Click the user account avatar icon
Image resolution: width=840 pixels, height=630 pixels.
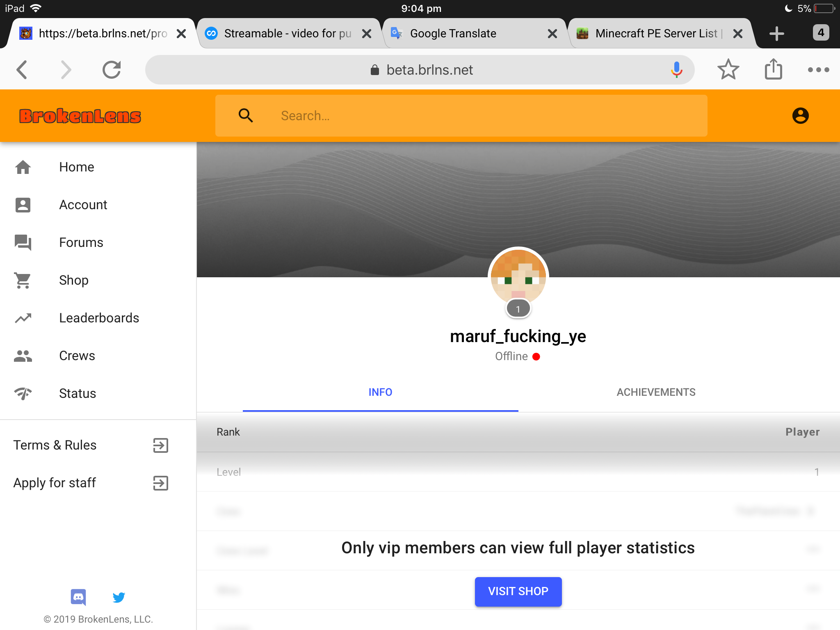[800, 116]
